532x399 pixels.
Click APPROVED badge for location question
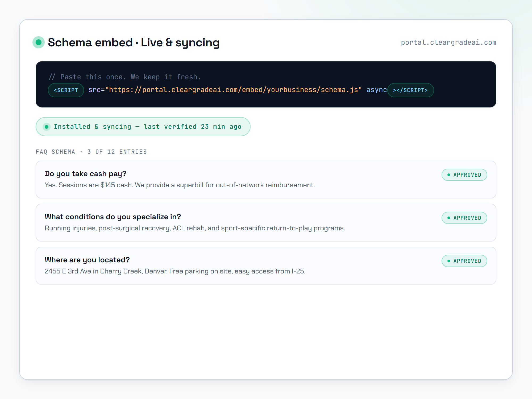464,261
